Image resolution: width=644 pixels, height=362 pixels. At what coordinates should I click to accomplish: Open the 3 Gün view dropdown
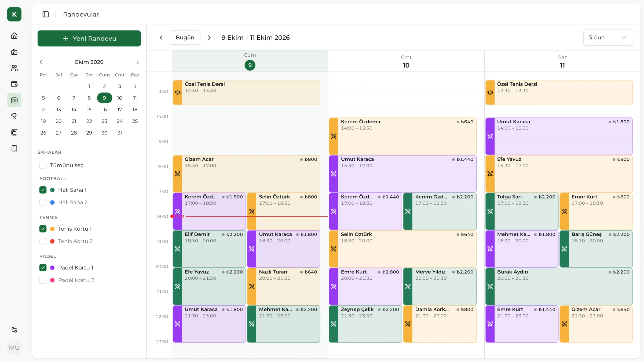click(x=608, y=38)
